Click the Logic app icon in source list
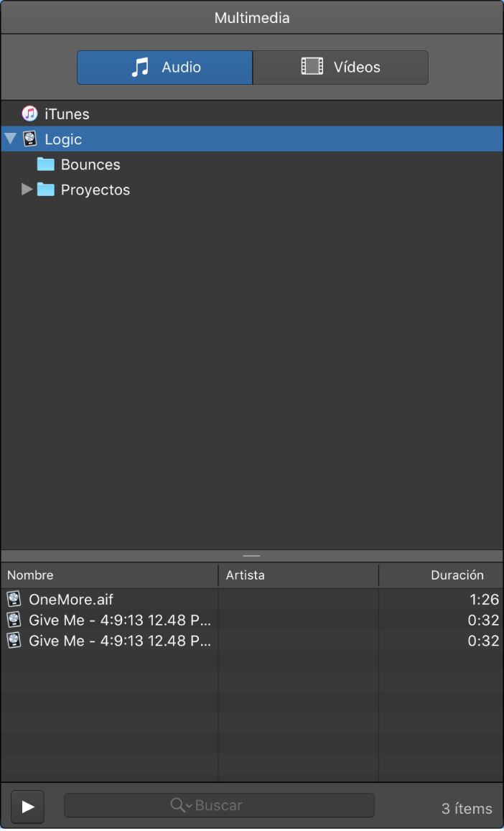Viewport: 504px width, 831px height. click(30, 139)
